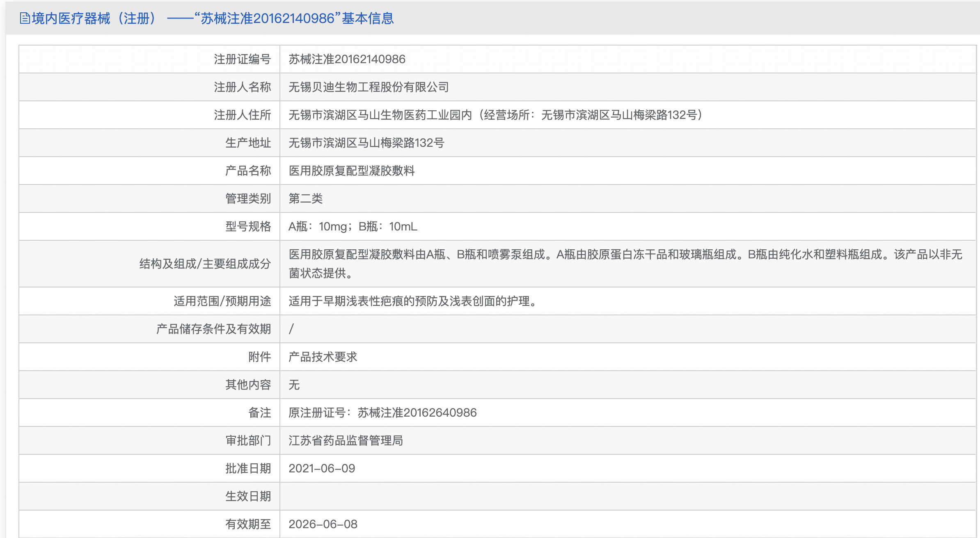
Task: Click the approving department 江苏省药品监督管理局
Action: [346, 441]
